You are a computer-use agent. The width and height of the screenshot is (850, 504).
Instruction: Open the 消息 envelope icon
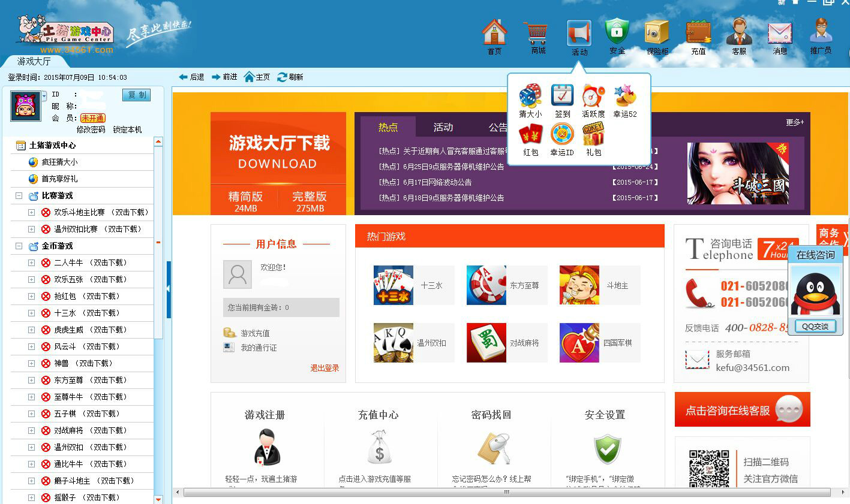click(x=780, y=34)
